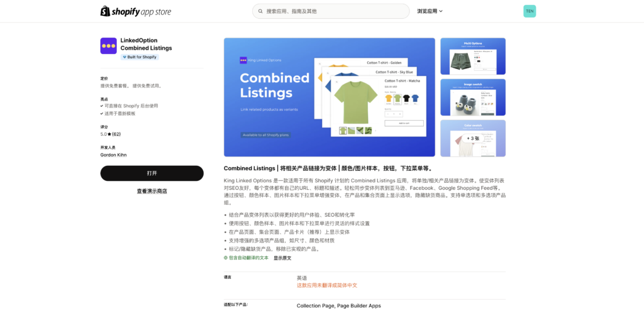Open the (62) reviews link
Viewport: 644px width, 316px height.
coord(116,134)
